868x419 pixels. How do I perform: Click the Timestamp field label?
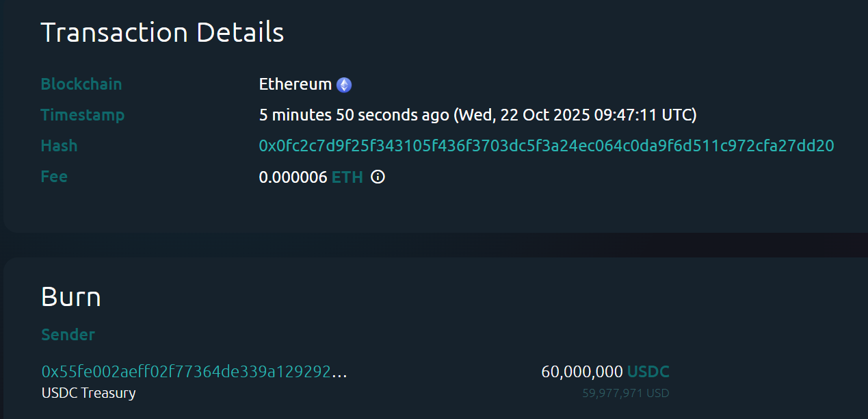83,115
